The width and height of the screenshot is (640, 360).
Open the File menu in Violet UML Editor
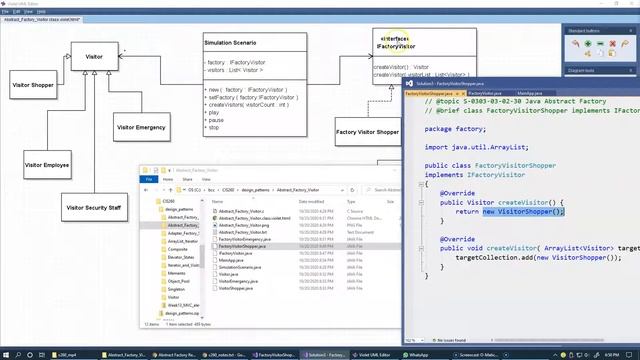5,11
